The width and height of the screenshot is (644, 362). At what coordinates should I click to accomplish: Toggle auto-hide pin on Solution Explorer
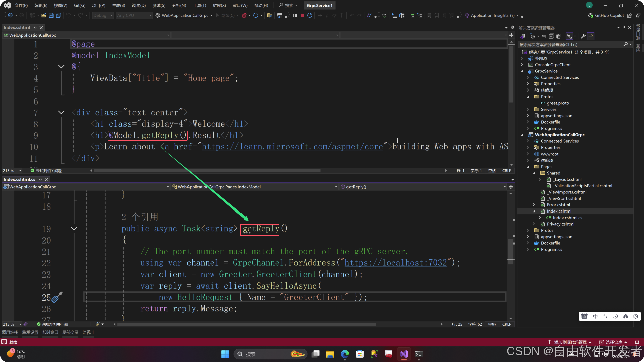pos(624,28)
